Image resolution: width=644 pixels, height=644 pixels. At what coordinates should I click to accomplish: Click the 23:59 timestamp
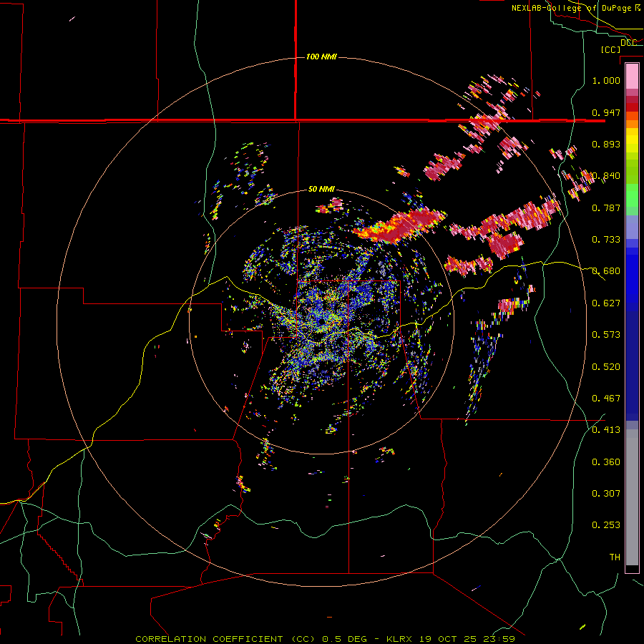point(499,639)
